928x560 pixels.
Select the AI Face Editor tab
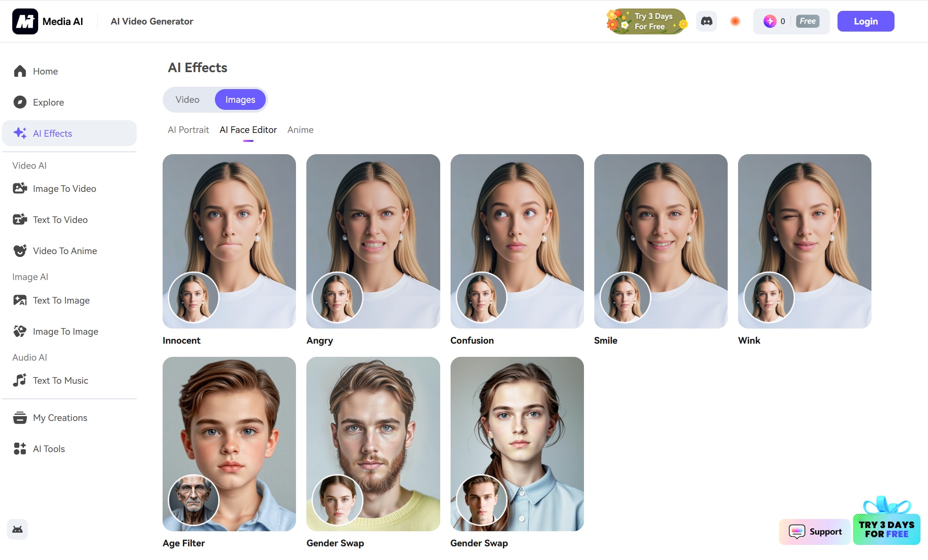248,130
